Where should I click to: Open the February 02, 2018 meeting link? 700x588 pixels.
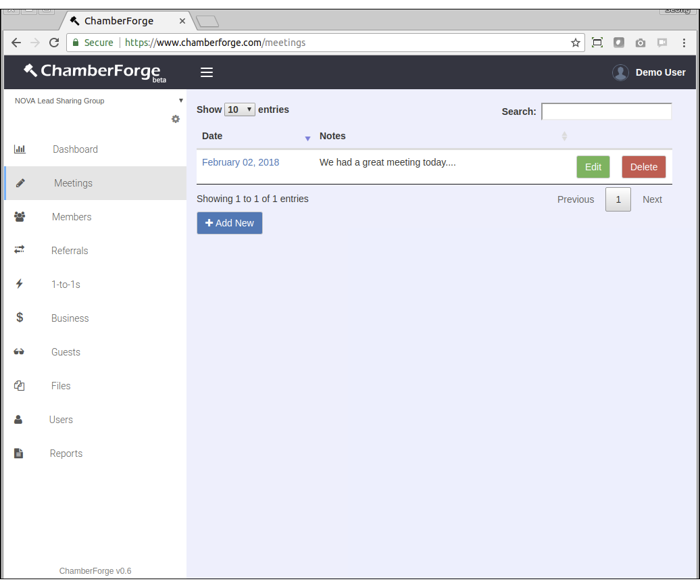[x=241, y=162]
